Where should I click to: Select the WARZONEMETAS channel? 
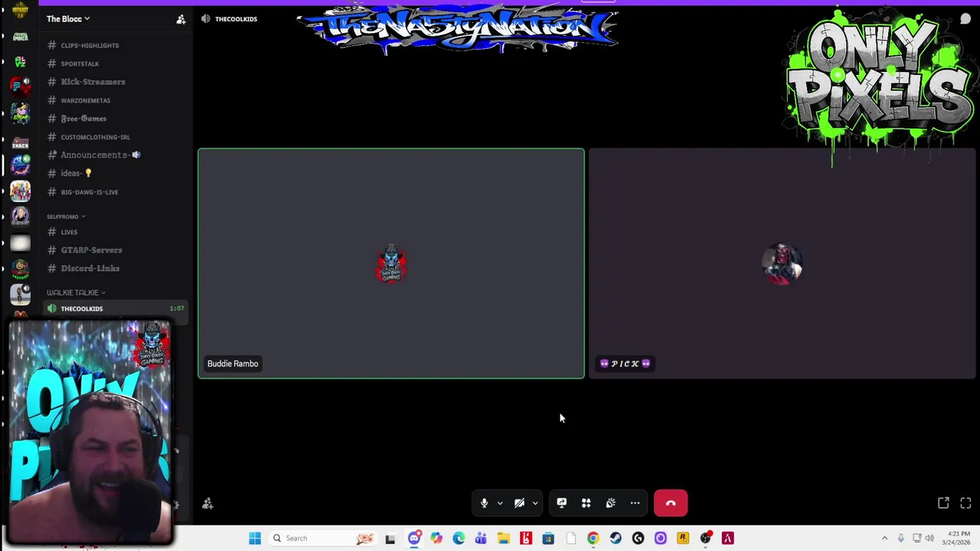click(x=85, y=100)
